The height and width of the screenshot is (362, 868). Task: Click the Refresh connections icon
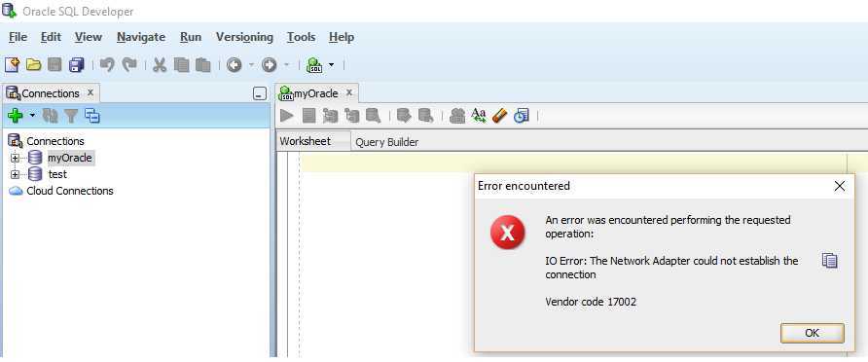[x=51, y=115]
